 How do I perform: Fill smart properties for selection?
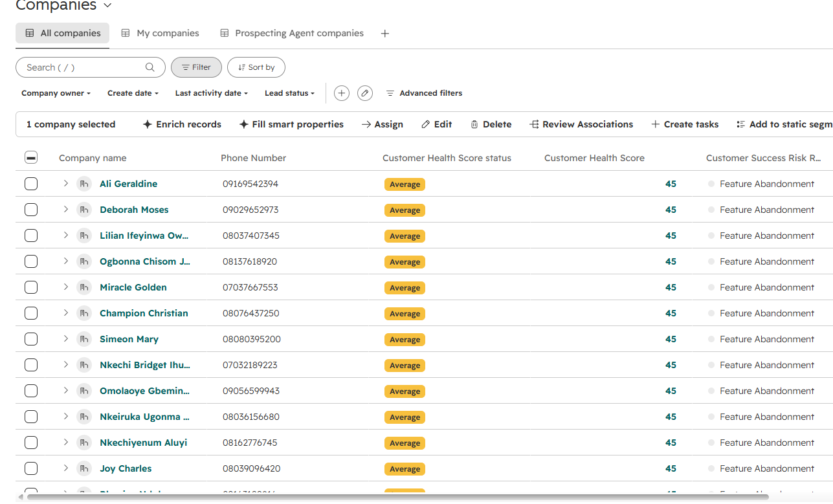(x=291, y=124)
